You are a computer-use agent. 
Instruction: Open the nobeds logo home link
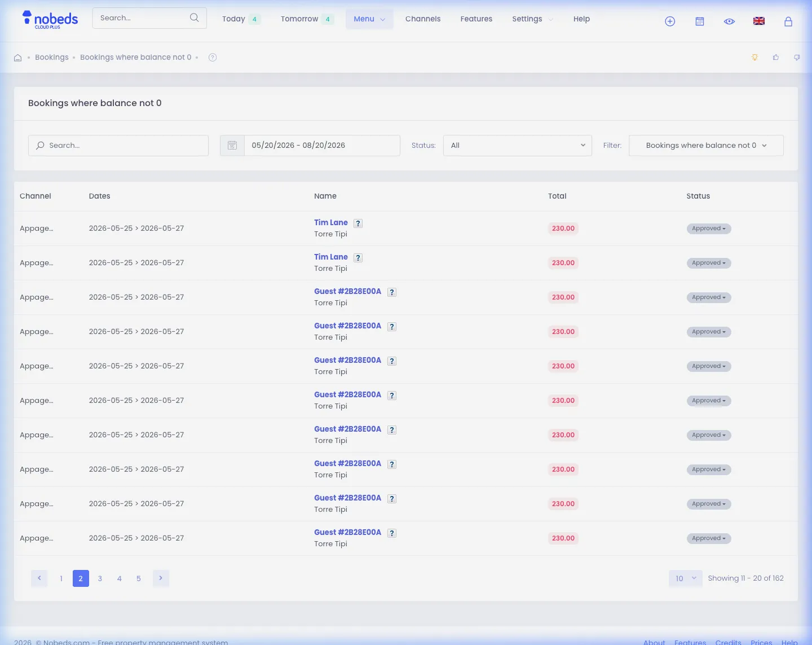[50, 19]
